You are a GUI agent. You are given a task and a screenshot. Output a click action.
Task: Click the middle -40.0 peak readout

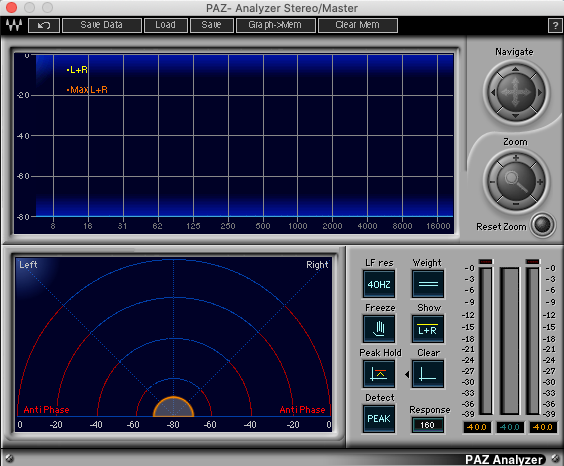[510, 427]
